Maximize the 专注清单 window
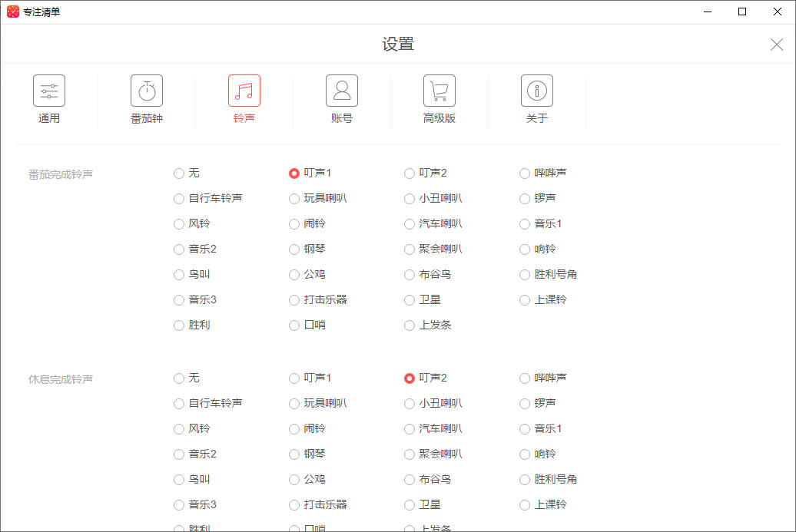Image resolution: width=796 pixels, height=532 pixels. coord(742,12)
